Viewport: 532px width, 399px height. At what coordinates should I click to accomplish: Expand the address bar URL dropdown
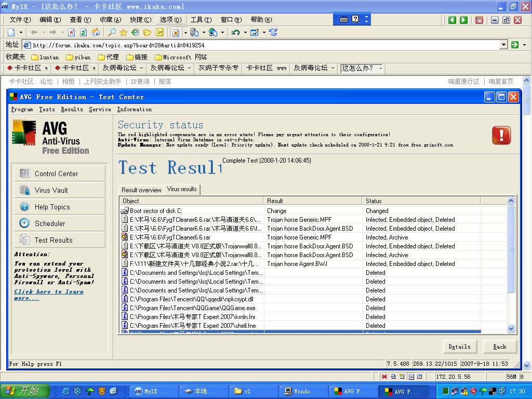click(x=503, y=45)
